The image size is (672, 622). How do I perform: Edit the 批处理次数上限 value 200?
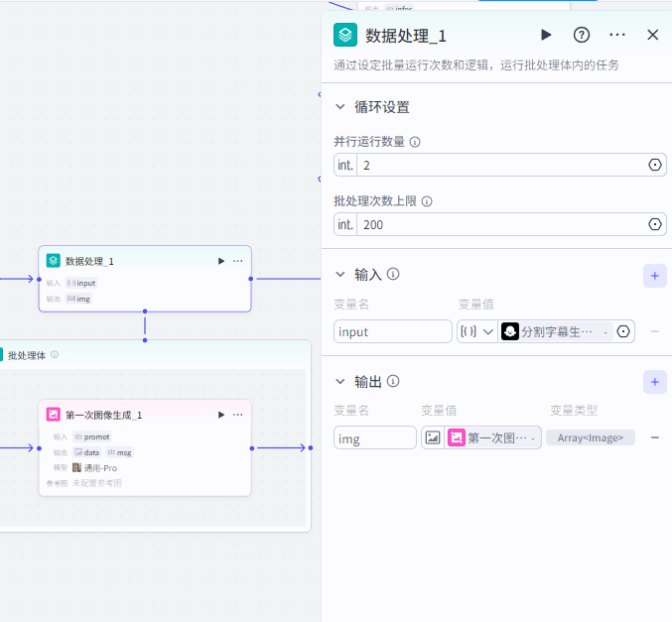tap(499, 224)
